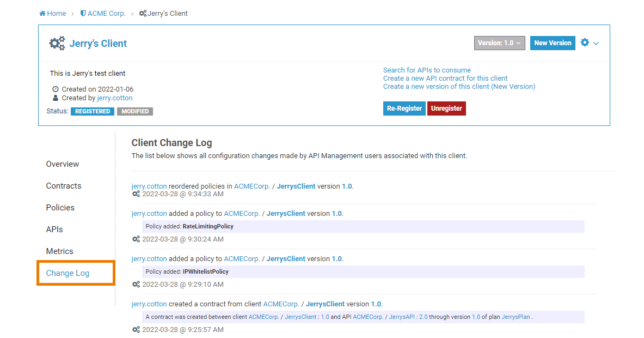Switch to the Contracts tab
Screen dimensions: 644x338
point(64,186)
